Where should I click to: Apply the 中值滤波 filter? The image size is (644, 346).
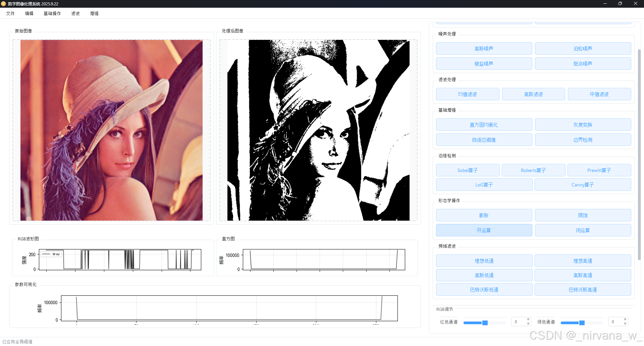[599, 94]
